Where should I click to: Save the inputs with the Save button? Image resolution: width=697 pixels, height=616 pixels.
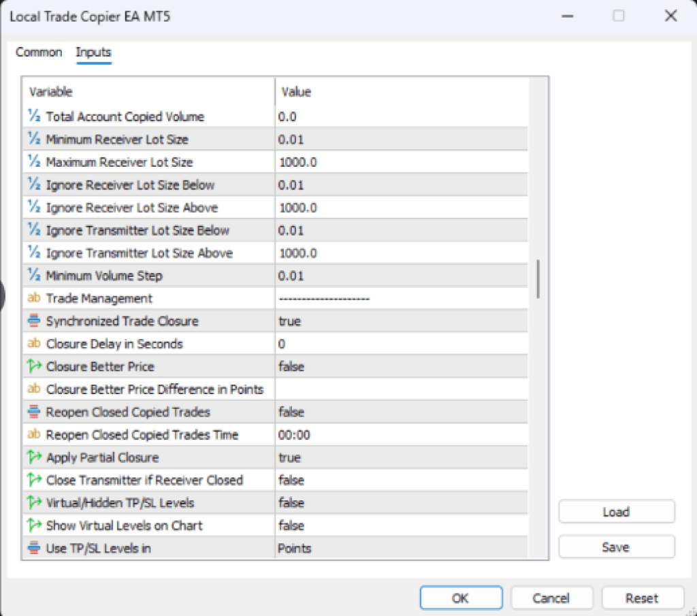coord(617,547)
